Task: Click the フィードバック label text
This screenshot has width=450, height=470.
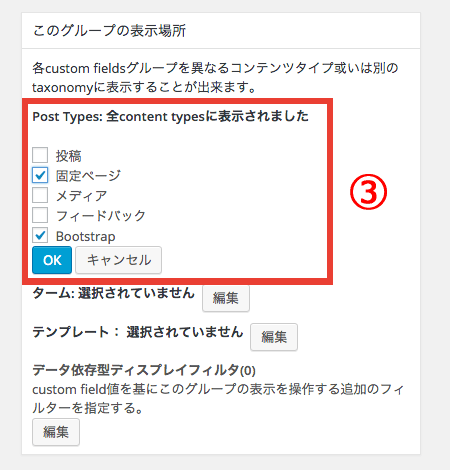Action: click(101, 216)
